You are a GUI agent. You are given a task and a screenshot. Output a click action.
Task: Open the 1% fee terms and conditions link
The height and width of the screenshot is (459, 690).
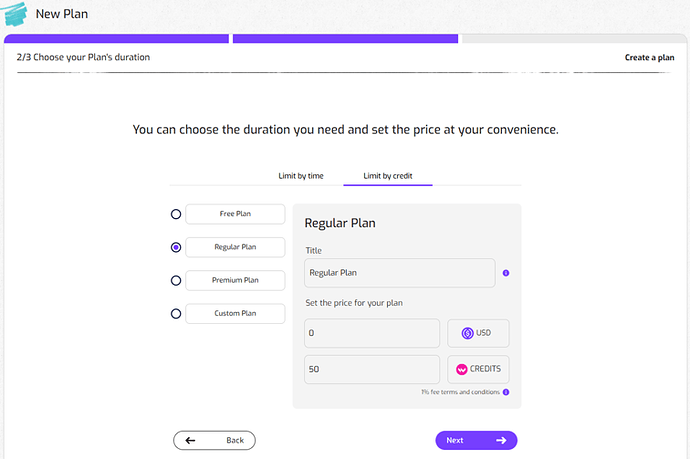click(x=459, y=392)
